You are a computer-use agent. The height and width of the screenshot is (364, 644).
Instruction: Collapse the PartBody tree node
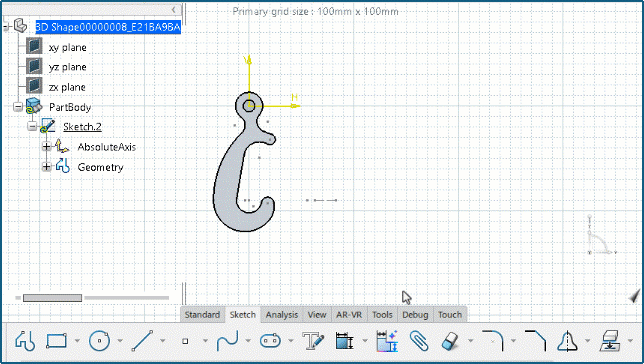(18, 107)
